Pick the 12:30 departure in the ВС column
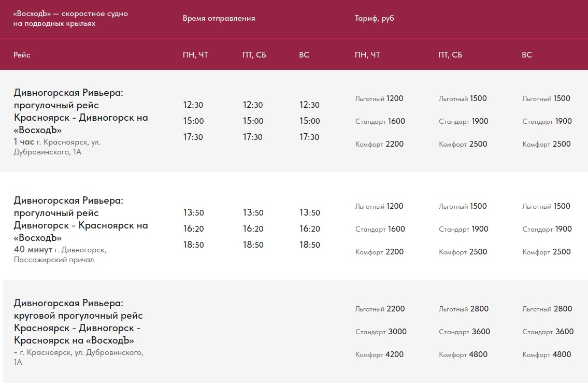 309,105
